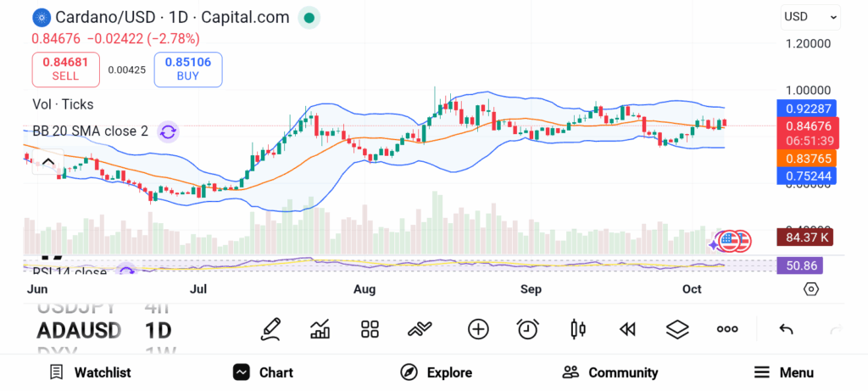The image size is (868, 391).
Task: Open candlestick chart type selector
Action: (x=578, y=329)
